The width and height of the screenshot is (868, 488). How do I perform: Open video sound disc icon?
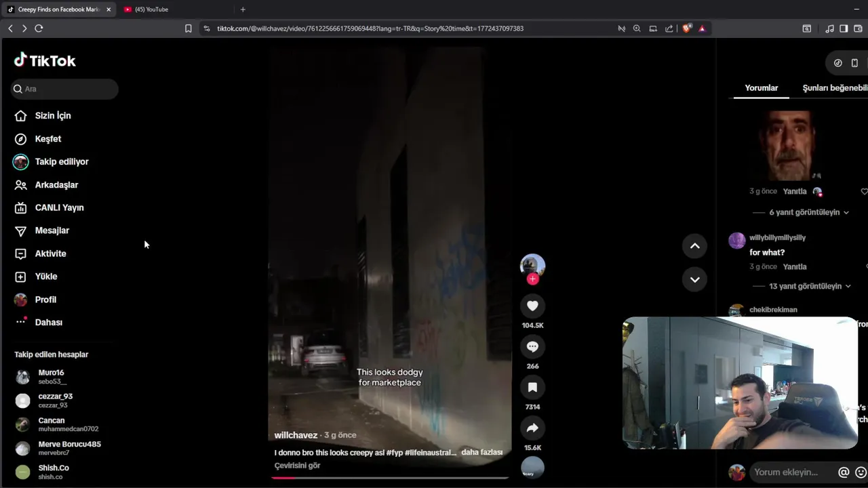click(x=532, y=468)
